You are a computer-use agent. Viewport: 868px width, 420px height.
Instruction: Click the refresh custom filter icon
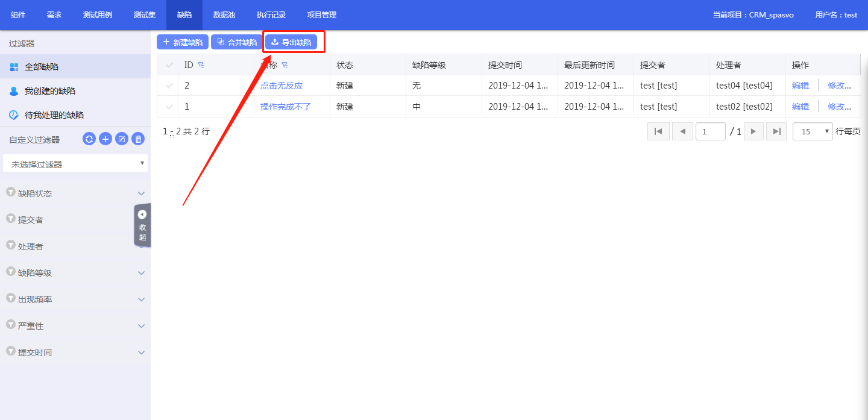coord(89,139)
